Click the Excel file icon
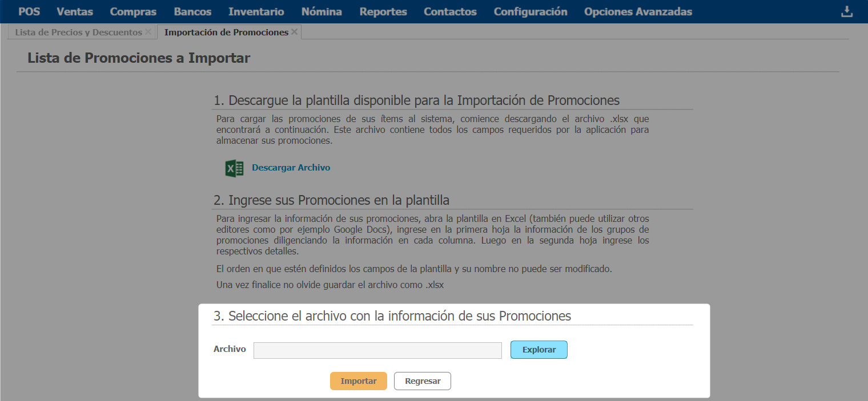The width and height of the screenshot is (868, 401). 234,168
